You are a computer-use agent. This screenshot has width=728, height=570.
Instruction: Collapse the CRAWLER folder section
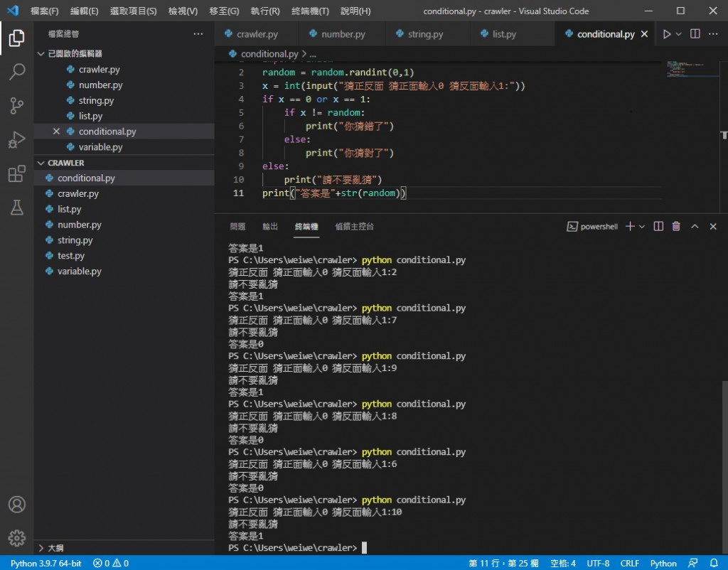(60, 163)
